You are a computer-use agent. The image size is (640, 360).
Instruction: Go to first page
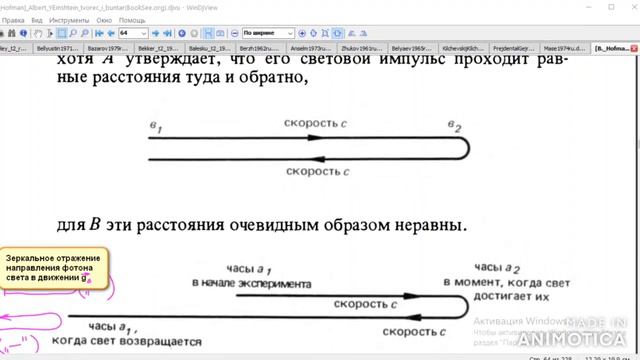[99, 33]
